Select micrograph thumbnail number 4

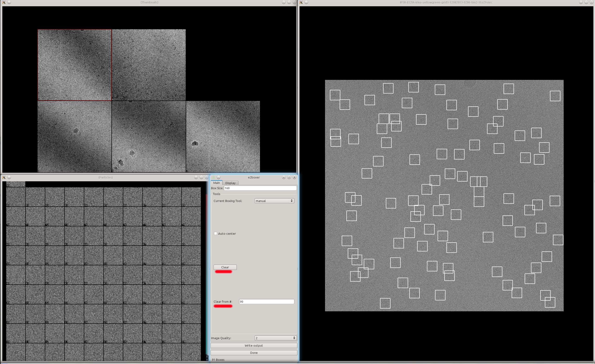(x=149, y=65)
